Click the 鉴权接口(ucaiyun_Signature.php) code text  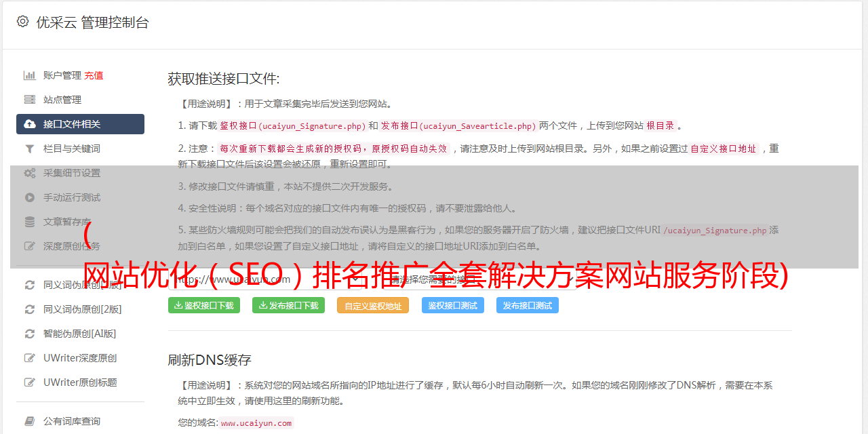[x=292, y=125]
